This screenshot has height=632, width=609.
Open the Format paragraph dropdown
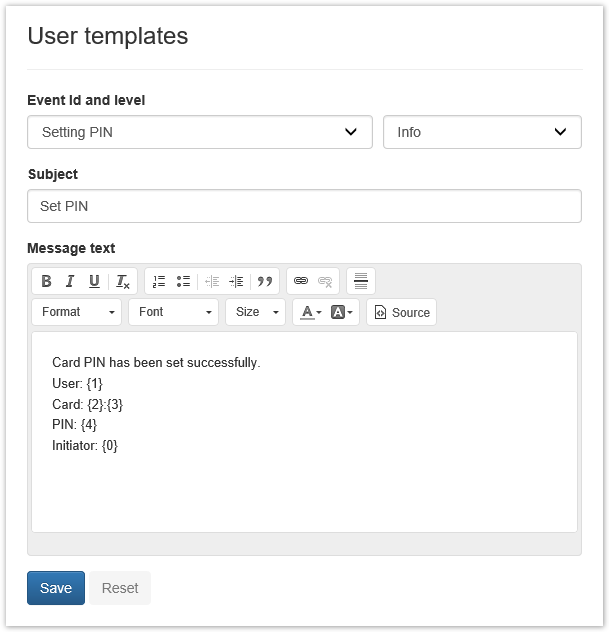tap(77, 312)
